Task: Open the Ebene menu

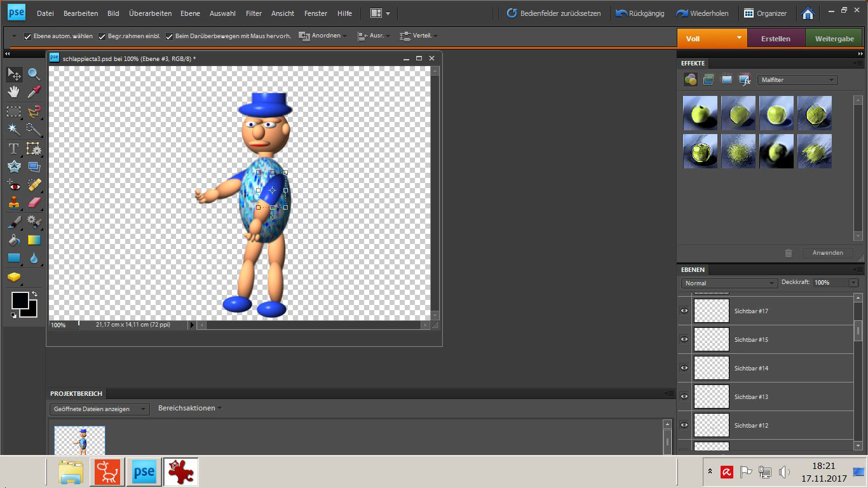Action: [x=190, y=13]
